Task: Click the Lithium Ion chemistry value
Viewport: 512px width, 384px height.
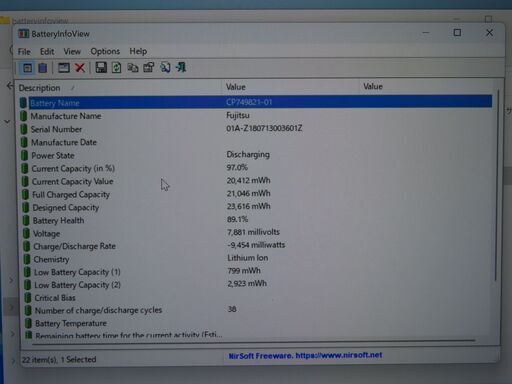Action: tap(248, 258)
